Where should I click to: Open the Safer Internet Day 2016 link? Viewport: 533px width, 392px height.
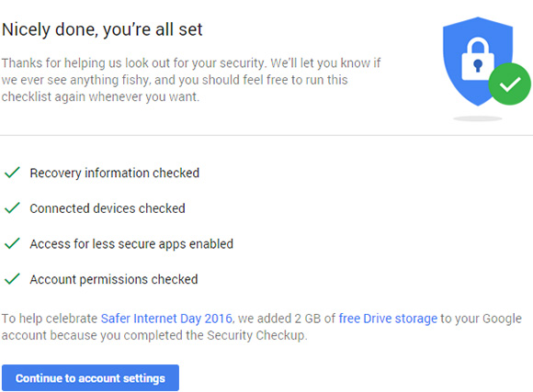click(x=166, y=319)
